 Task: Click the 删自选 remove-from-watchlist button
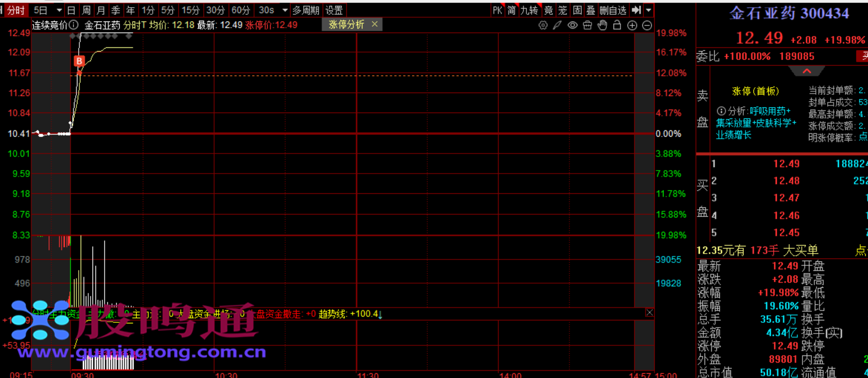(613, 10)
